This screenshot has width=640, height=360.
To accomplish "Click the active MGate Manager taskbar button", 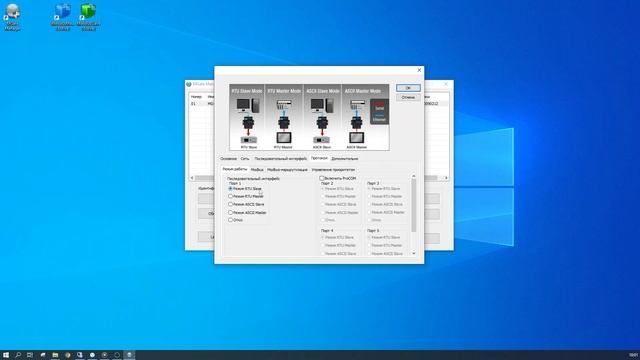I will pos(129,355).
